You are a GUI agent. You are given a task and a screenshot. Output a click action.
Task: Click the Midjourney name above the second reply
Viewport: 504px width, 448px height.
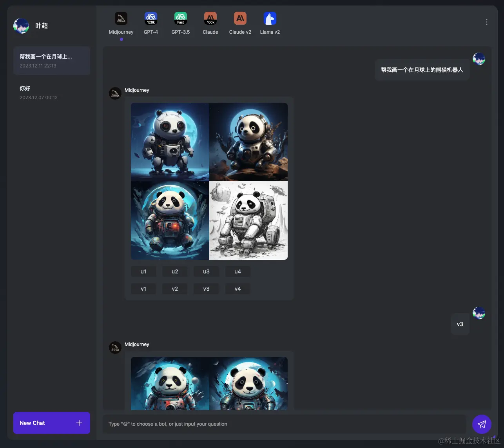click(x=137, y=344)
